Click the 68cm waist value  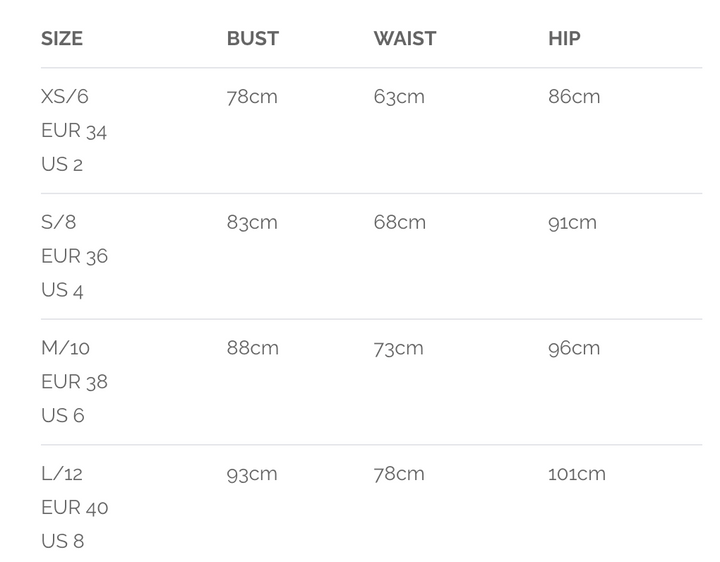399,222
